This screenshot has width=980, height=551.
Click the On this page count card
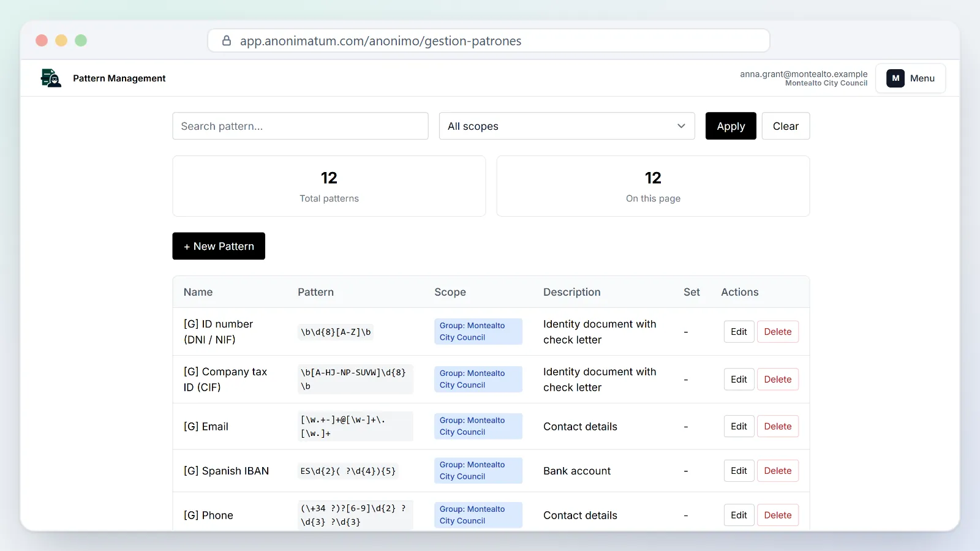653,186
